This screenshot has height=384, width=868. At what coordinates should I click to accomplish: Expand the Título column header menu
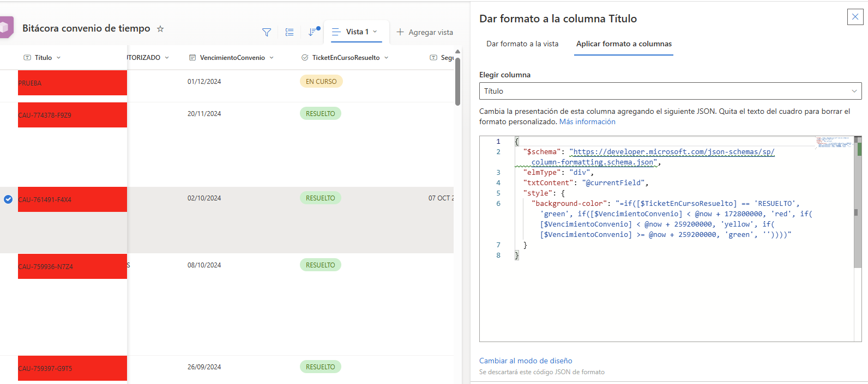[x=58, y=58]
